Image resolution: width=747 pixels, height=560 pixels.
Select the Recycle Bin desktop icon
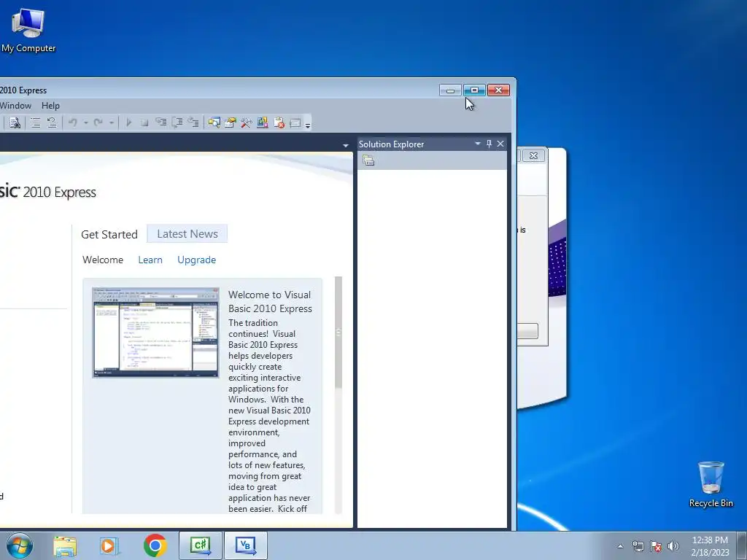tap(711, 484)
